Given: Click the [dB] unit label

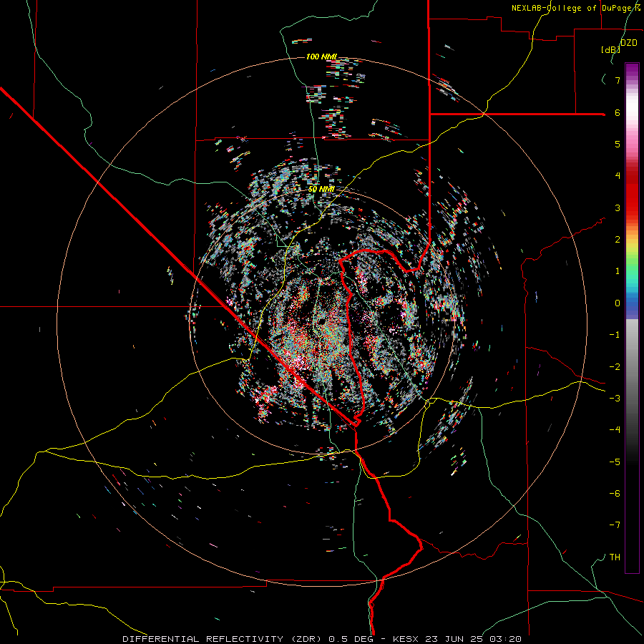Looking at the screenshot, I should tap(611, 49).
